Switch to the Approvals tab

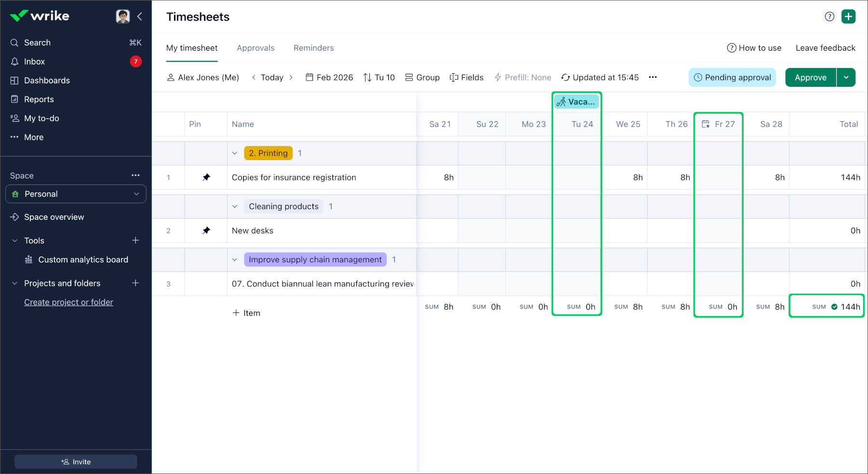[x=255, y=48]
